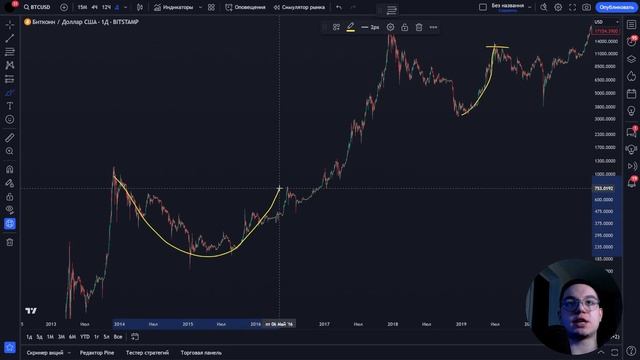Set date range to 1д

pos(29,337)
